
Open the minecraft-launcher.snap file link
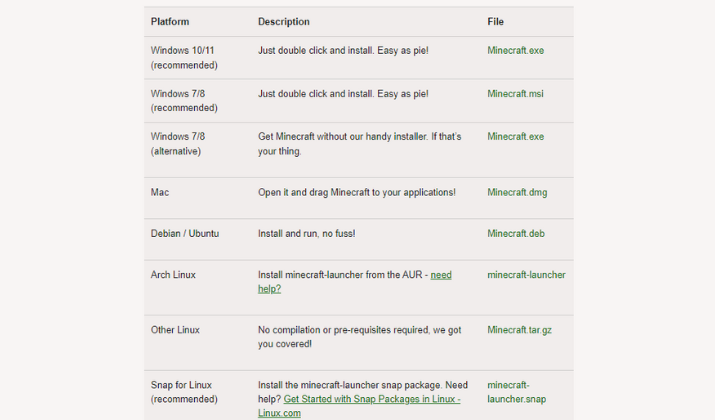point(517,392)
